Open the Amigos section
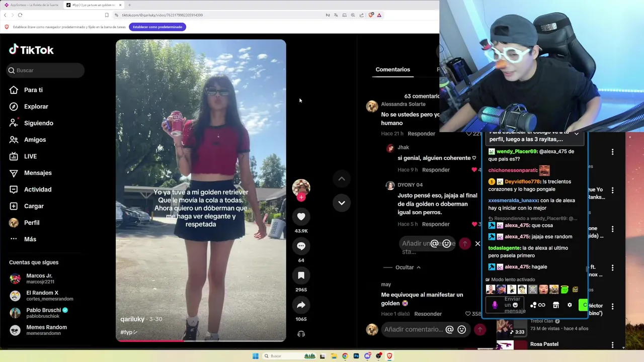 (28, 140)
